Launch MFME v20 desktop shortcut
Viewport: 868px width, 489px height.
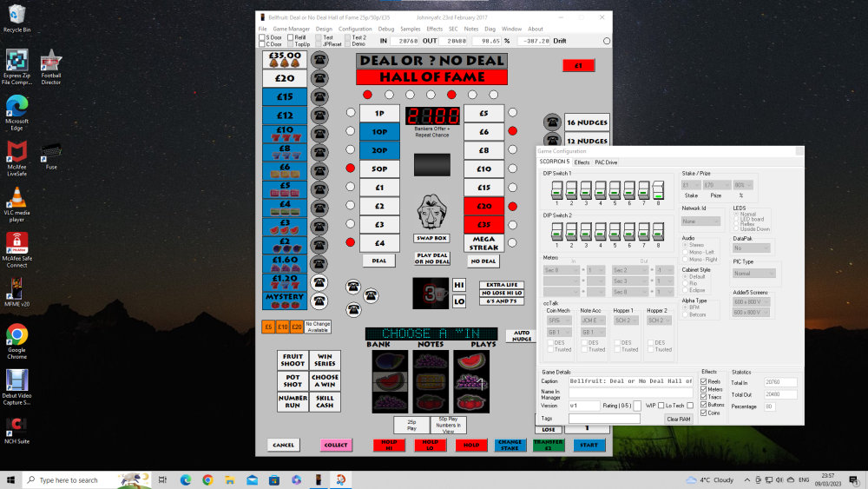pos(16,293)
